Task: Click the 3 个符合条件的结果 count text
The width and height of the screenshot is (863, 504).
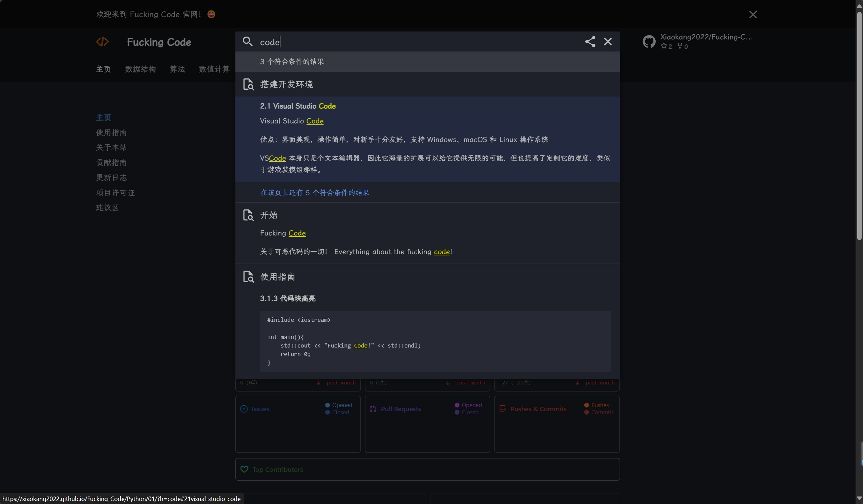Action: click(x=292, y=62)
